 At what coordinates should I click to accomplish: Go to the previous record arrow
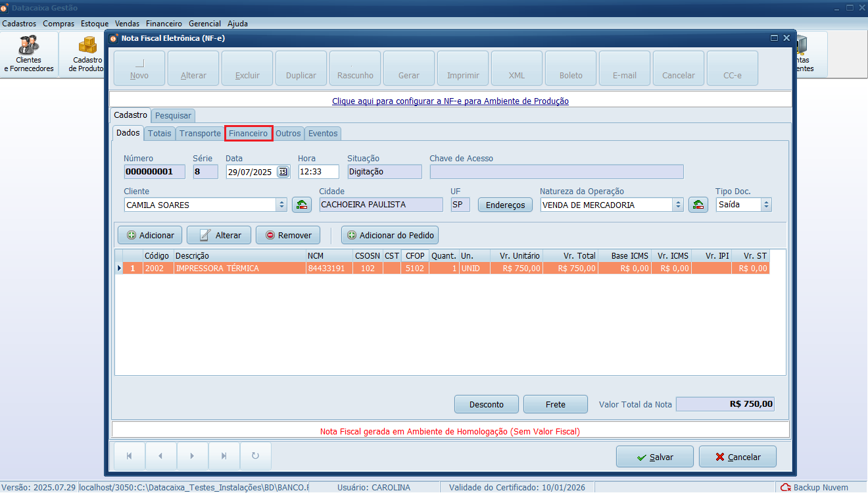coord(161,455)
